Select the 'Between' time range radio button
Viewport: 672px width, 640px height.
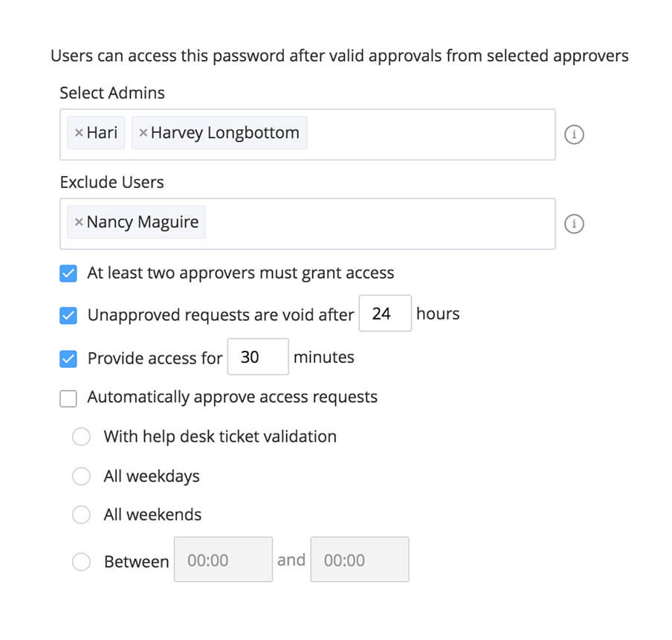click(81, 562)
